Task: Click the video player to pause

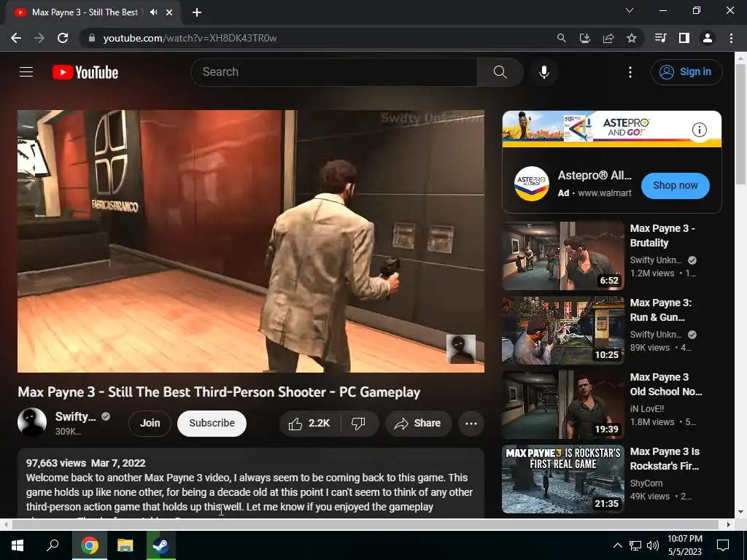Action: [x=251, y=241]
